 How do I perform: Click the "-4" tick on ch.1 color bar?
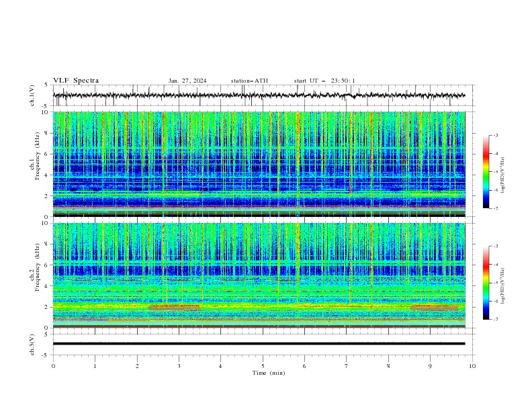(496, 154)
